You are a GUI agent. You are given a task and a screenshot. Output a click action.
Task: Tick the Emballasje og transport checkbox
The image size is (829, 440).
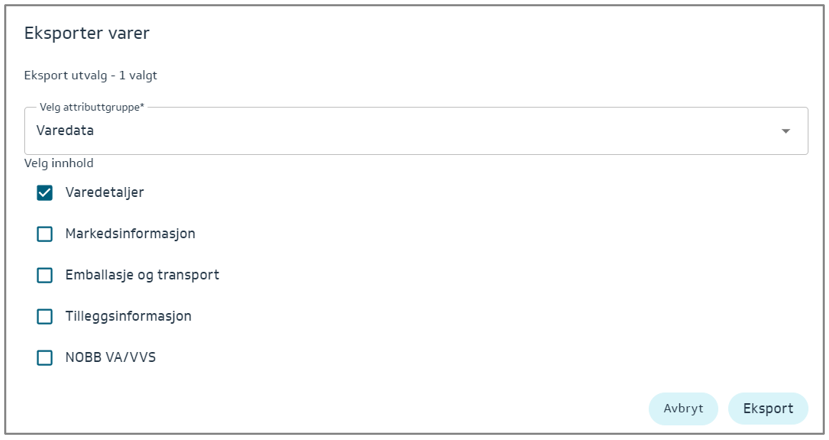[x=45, y=275]
